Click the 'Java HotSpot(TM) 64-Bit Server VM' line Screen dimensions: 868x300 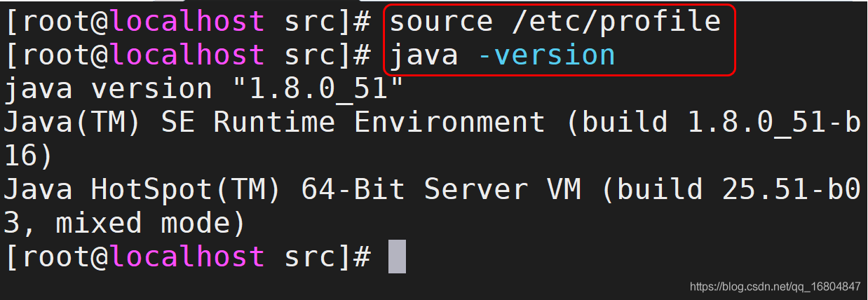pos(292,190)
